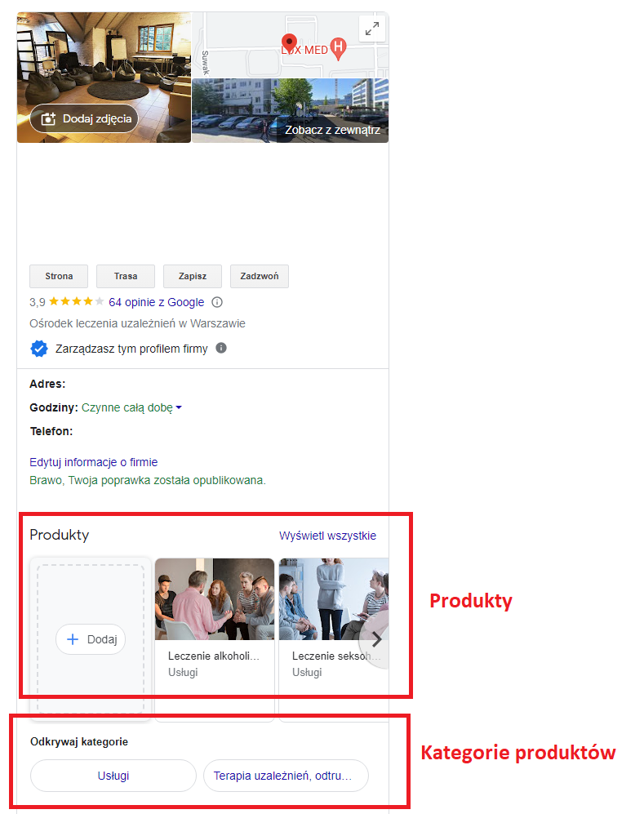This screenshot has height=814, width=644.
Task: Click the Strona button
Action: point(59,276)
